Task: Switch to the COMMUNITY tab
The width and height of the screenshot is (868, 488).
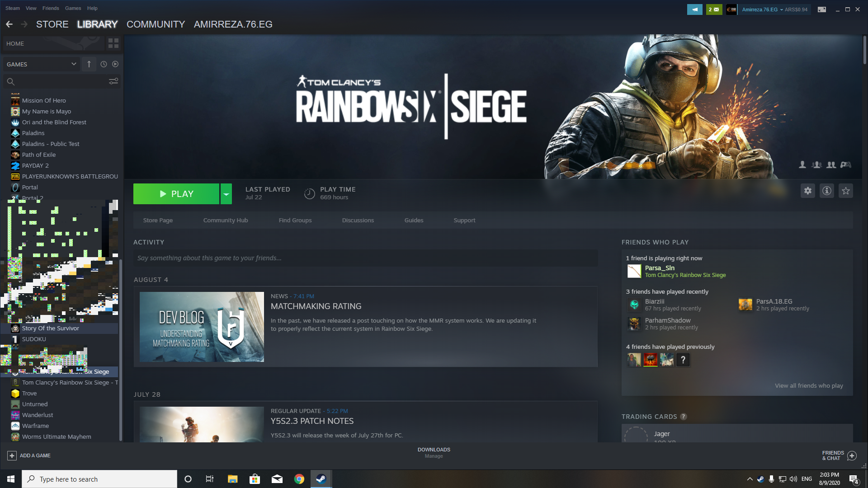Action: tap(156, 24)
